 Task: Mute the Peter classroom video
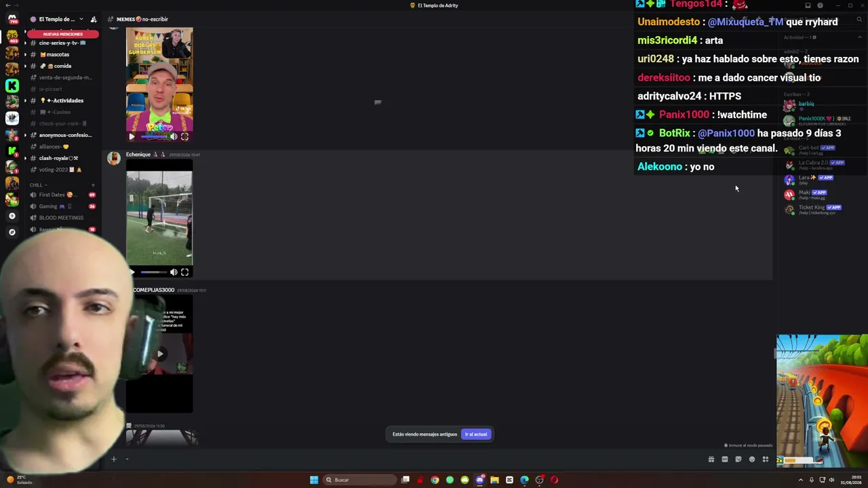174,136
